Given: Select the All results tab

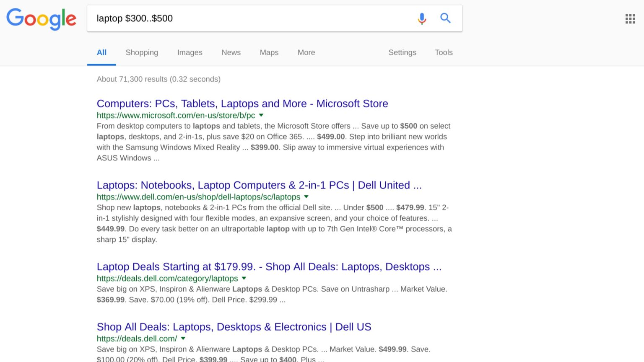Looking at the screenshot, I should tap(101, 52).
